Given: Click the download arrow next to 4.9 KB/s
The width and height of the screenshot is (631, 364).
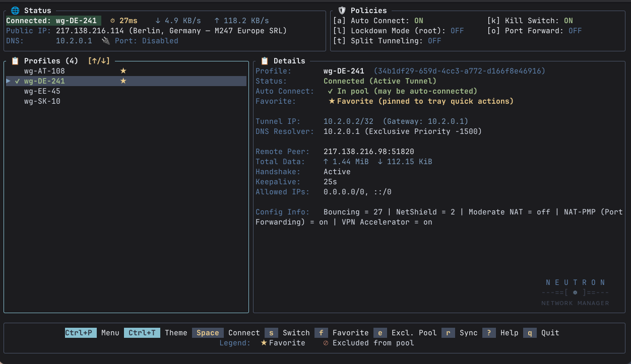Looking at the screenshot, I should tap(158, 21).
